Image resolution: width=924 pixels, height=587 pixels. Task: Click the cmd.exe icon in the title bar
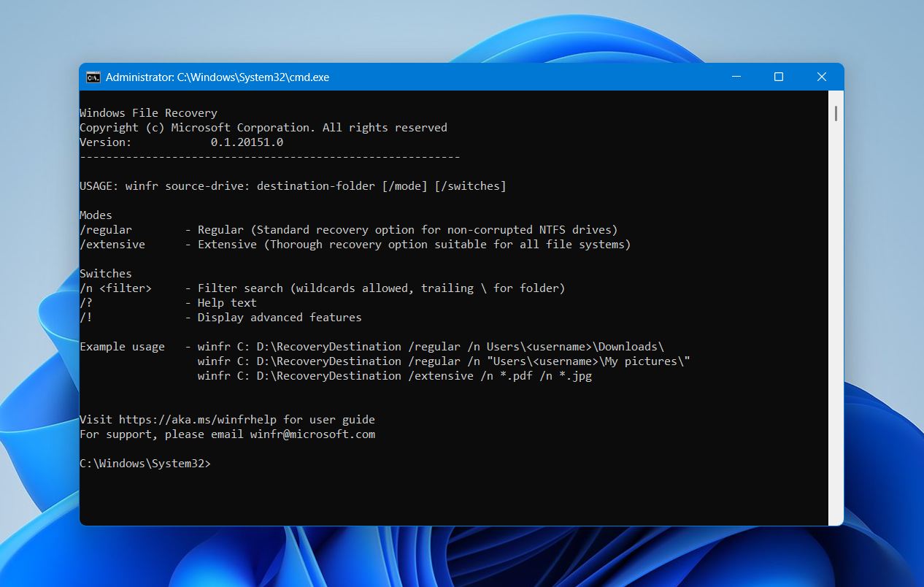(93, 77)
